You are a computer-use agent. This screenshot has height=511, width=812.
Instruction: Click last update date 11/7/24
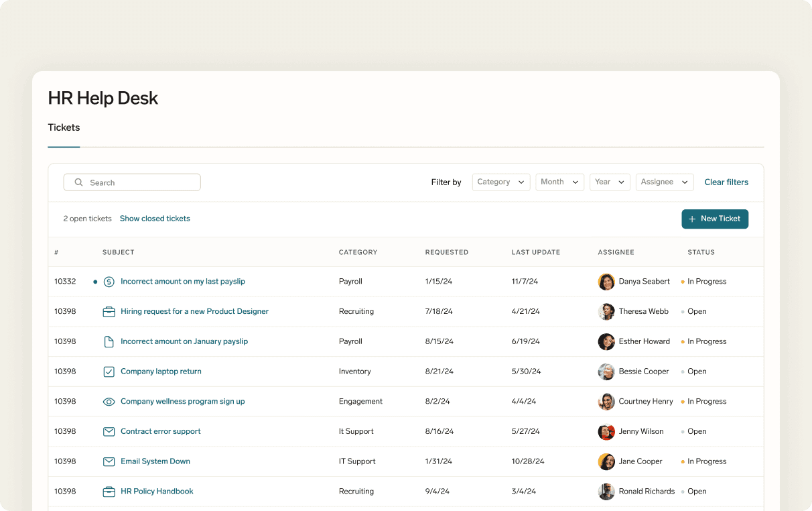point(525,282)
